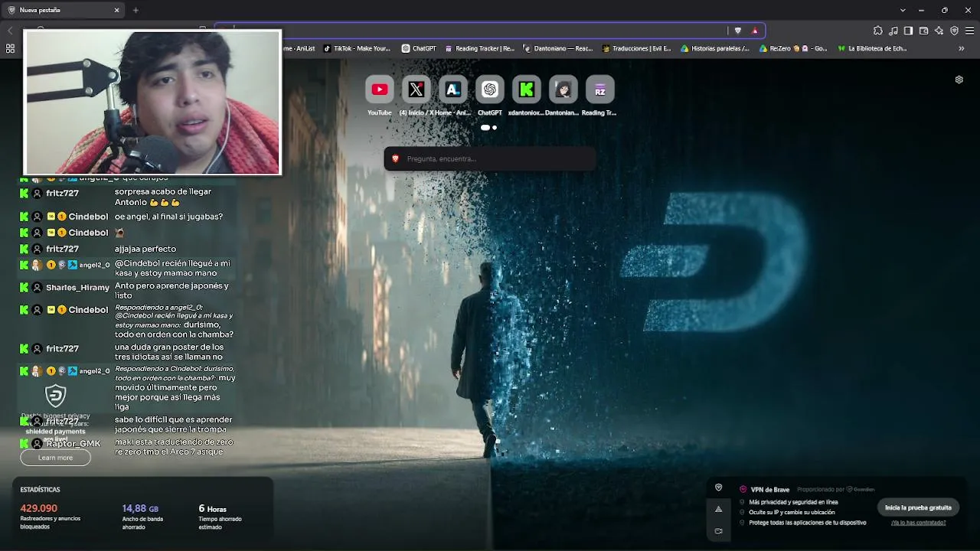Click Raptor_GMK username in chat
980x551 pixels.
point(73,444)
